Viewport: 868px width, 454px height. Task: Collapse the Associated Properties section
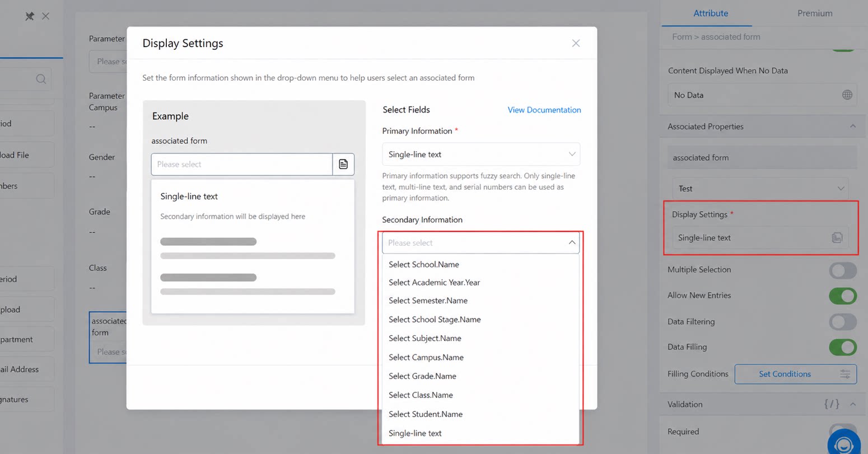pyautogui.click(x=852, y=127)
